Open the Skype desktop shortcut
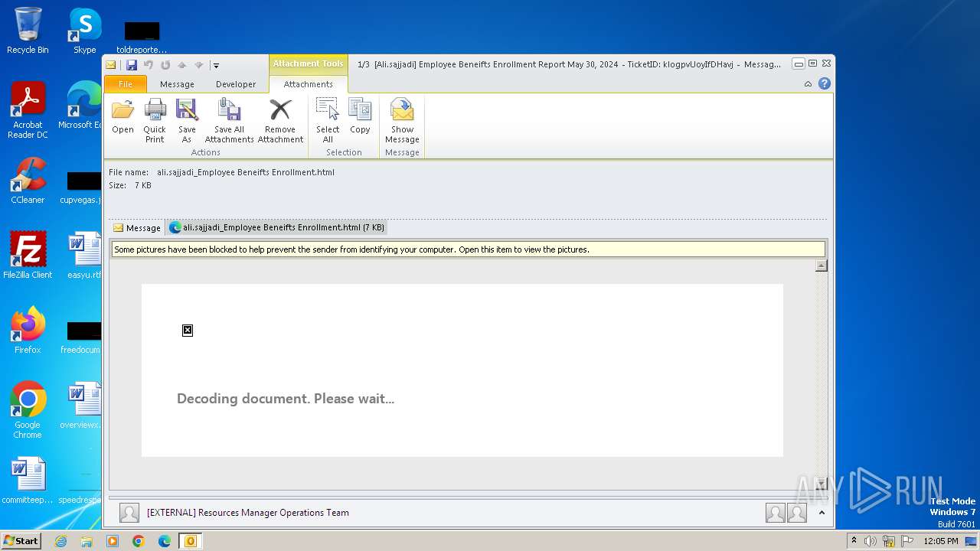Screen dimensions: 980x551 [x=85, y=31]
